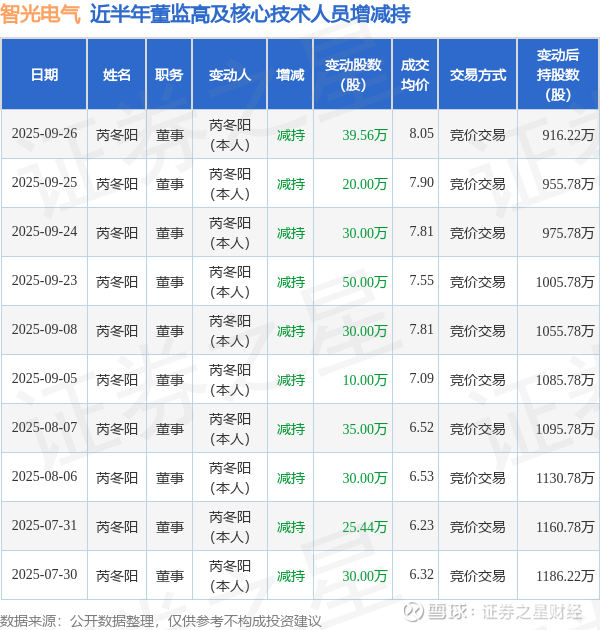Click the 25.44万 share change value
The height and width of the screenshot is (630, 600).
365,527
